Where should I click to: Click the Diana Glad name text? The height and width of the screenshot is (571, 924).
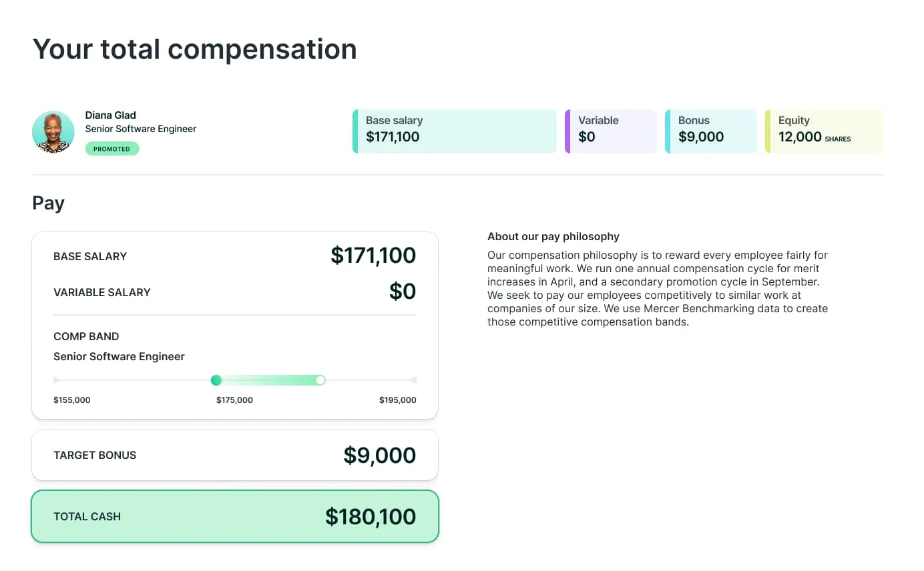pyautogui.click(x=110, y=115)
